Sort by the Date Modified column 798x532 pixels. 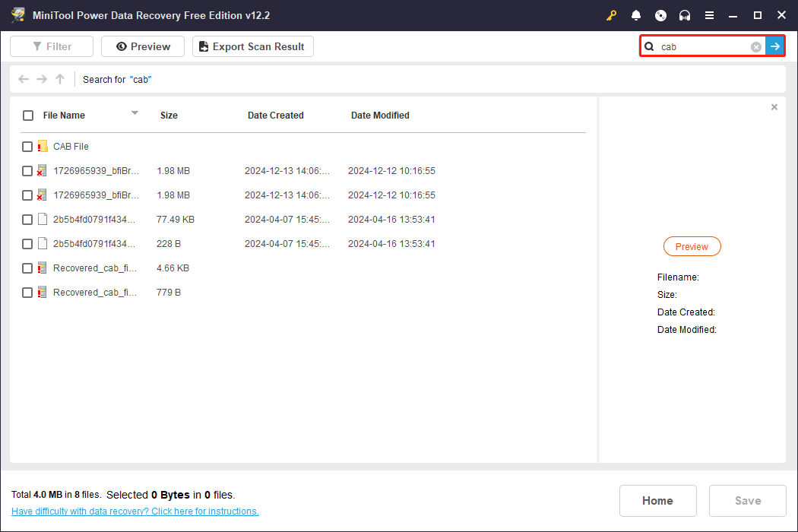pos(380,116)
